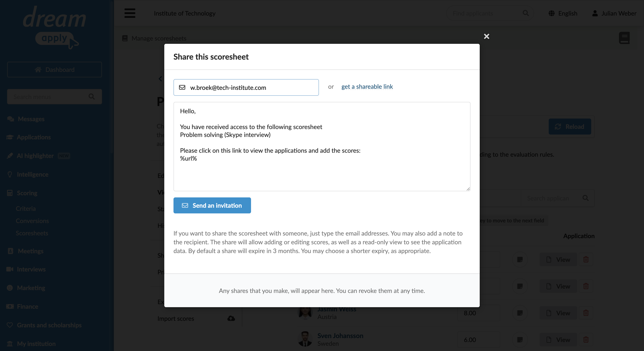The width and height of the screenshot is (644, 351).
Task: Click note icon in the 8.00 score row
Action: click(x=520, y=313)
